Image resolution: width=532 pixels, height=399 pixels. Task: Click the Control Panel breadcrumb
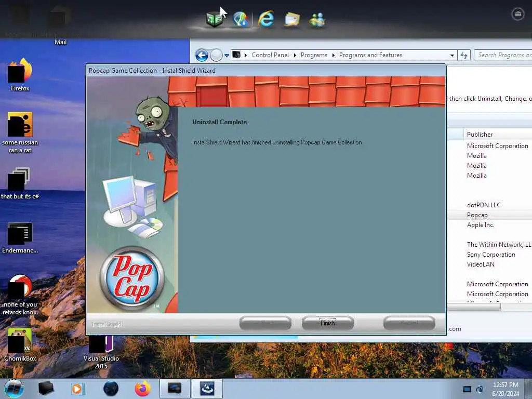point(270,55)
